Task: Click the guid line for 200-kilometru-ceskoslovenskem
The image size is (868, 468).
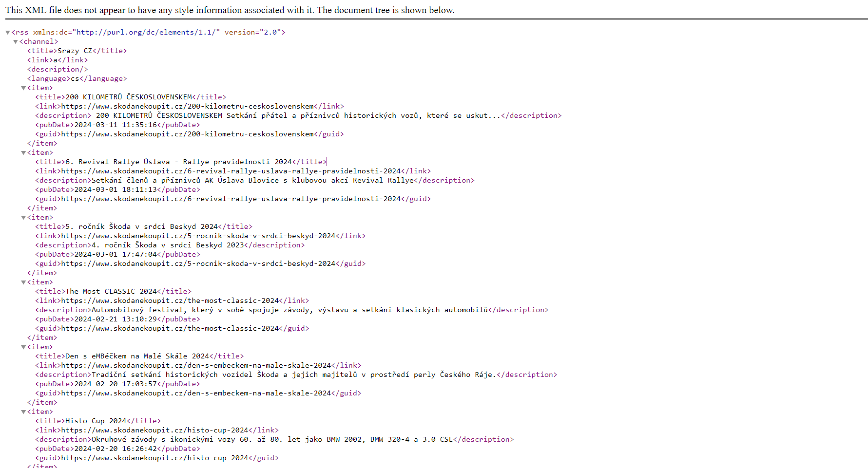Action: [x=190, y=134]
